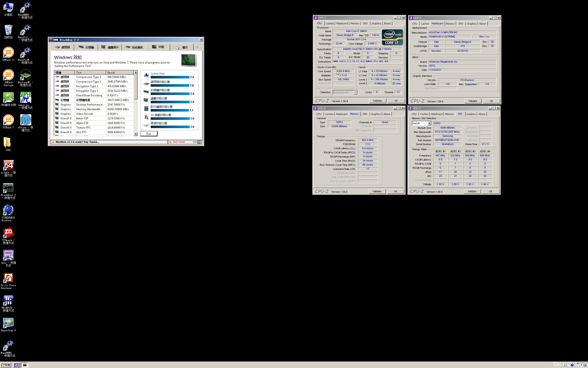This screenshot has height=368, width=588.
Task: Click Validate in the CPU-Z Memory window
Action: point(377,191)
